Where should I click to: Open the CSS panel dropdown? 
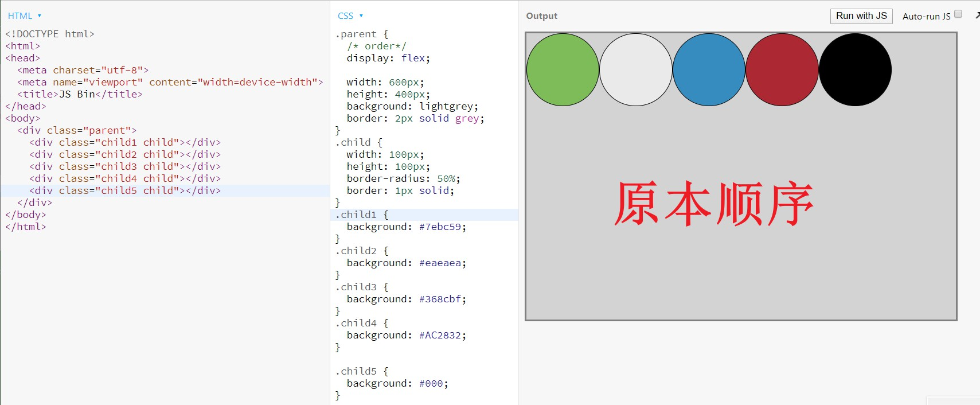(x=350, y=16)
